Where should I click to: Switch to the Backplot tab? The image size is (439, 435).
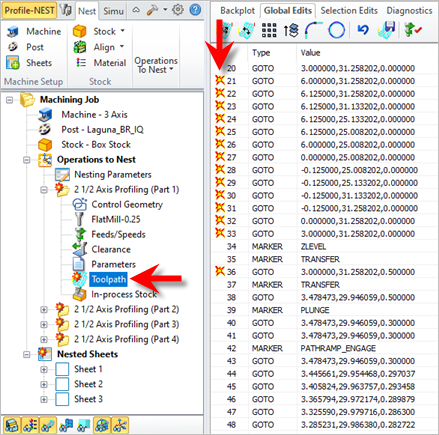(x=237, y=11)
